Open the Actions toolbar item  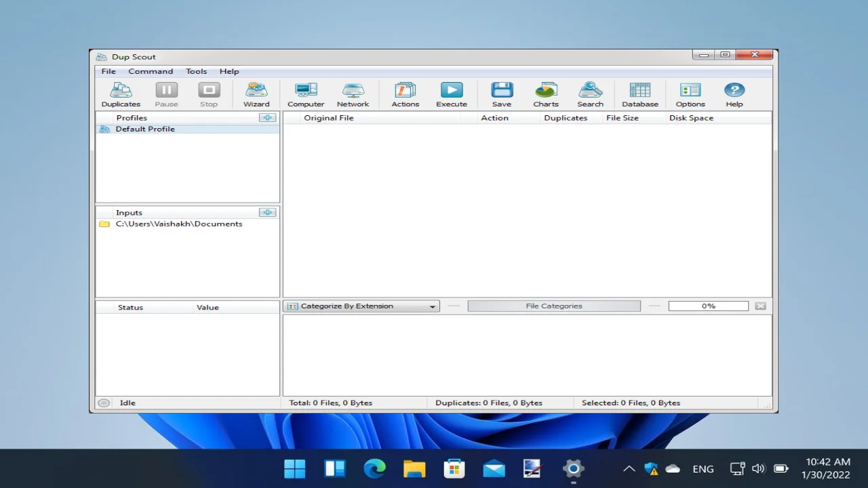coord(406,94)
